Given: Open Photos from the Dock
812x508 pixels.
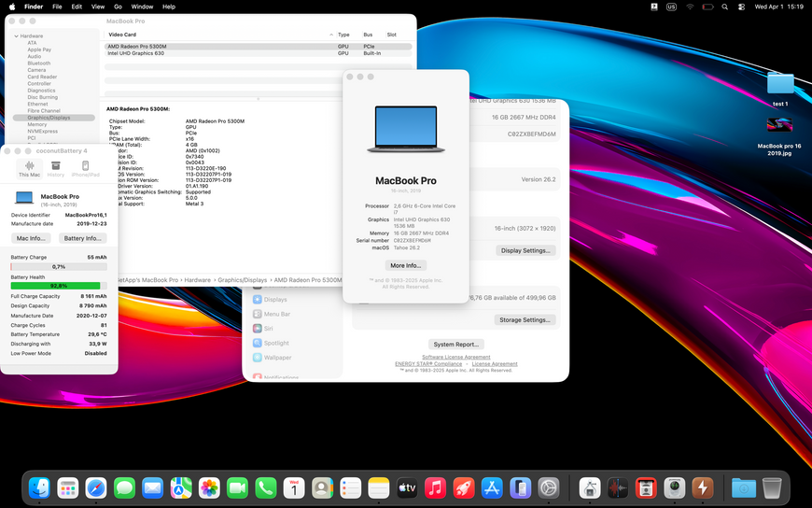Looking at the screenshot, I should (x=209, y=487).
